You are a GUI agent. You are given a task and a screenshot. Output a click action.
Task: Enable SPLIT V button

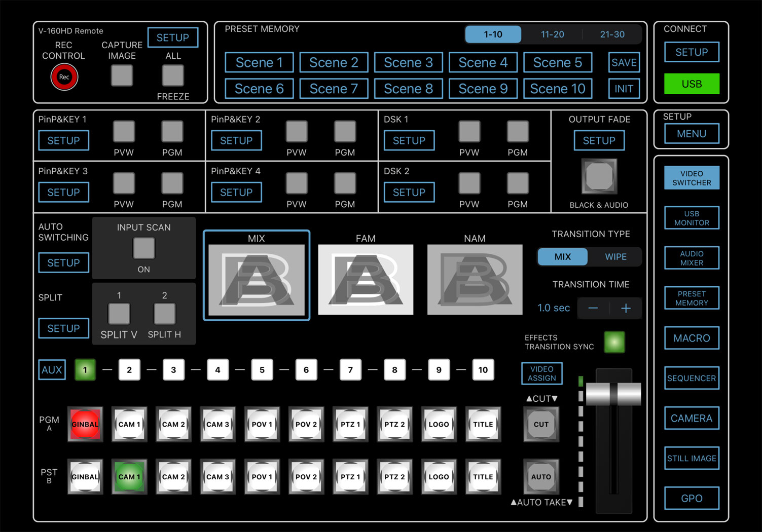119,314
